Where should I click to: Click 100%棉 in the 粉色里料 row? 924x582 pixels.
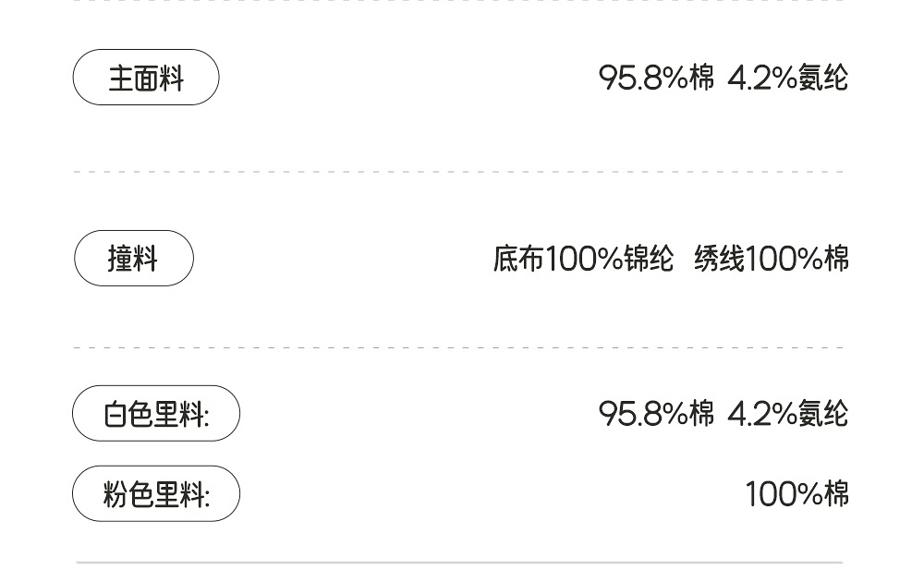pyautogui.click(x=796, y=494)
